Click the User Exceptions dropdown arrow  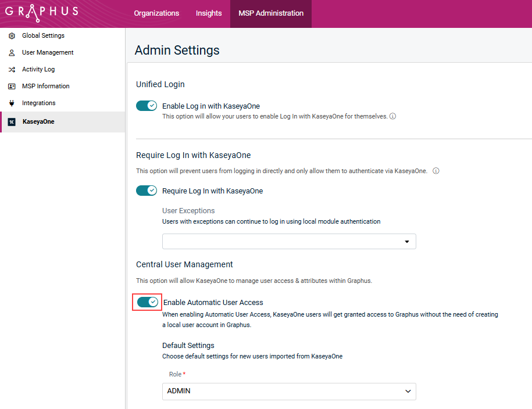tap(407, 242)
